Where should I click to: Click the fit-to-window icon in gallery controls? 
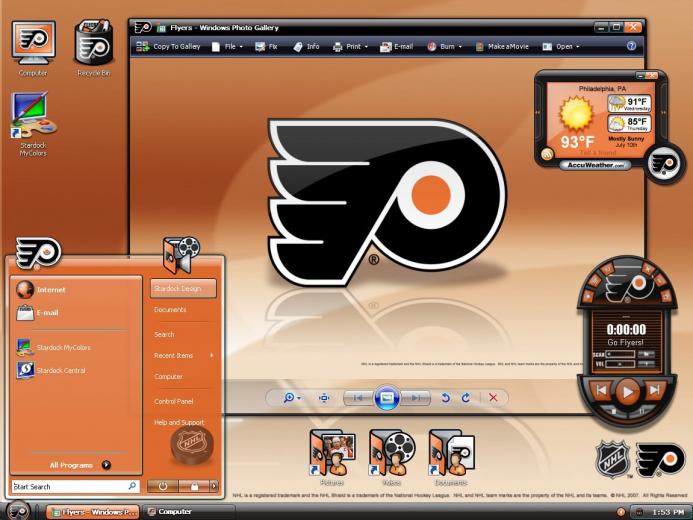click(x=324, y=398)
